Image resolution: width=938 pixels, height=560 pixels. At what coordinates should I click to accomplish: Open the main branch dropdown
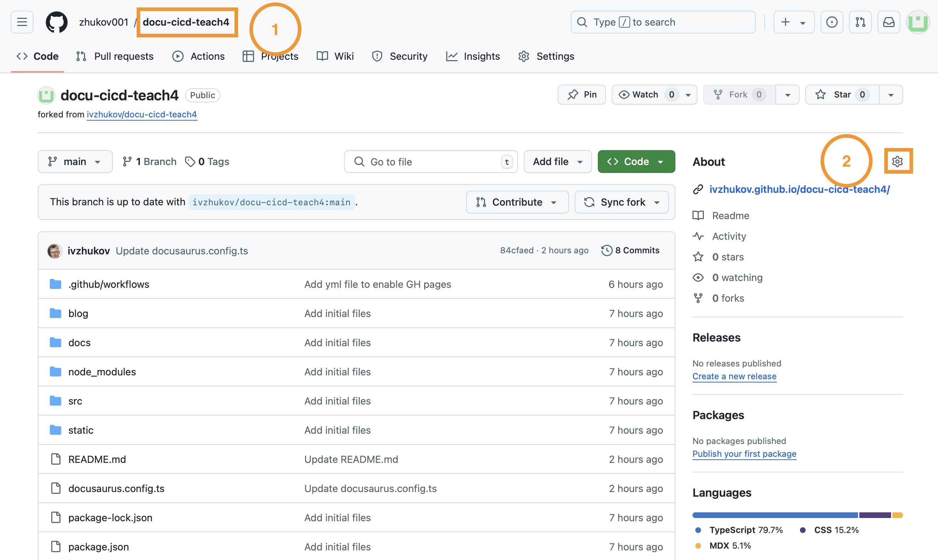(75, 162)
